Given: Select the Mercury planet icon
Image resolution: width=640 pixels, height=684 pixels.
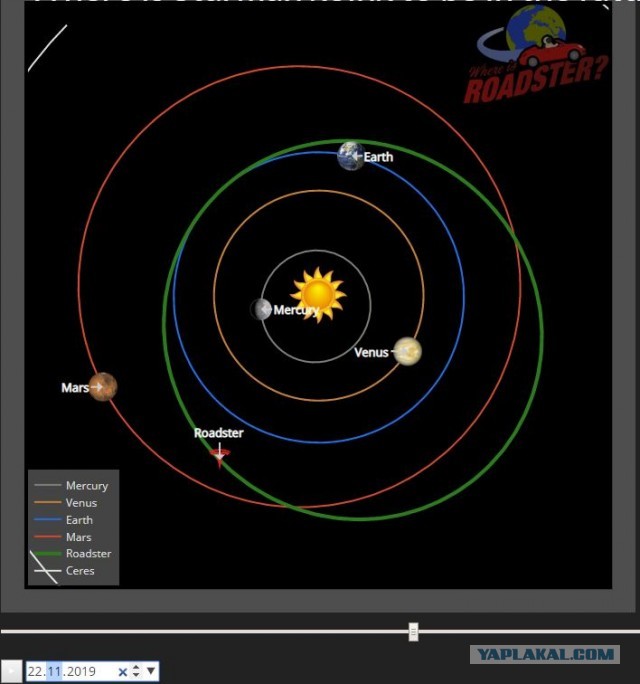Looking at the screenshot, I should coord(261,309).
